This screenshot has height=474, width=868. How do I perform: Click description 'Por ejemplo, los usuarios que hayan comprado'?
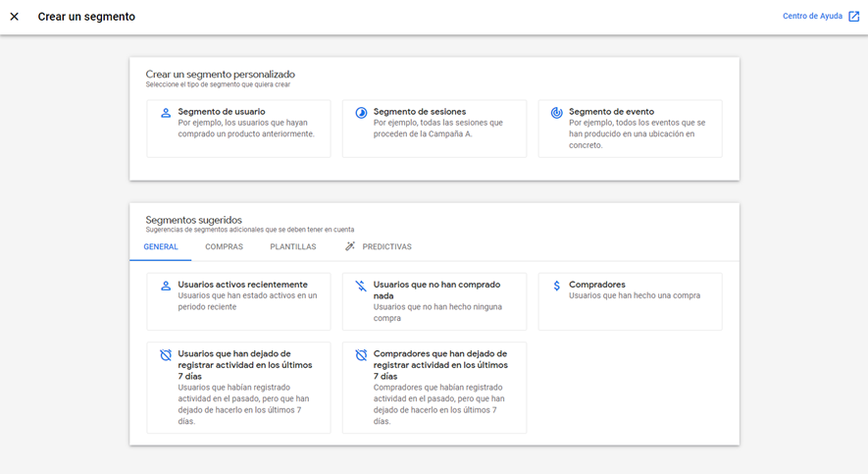pos(246,128)
